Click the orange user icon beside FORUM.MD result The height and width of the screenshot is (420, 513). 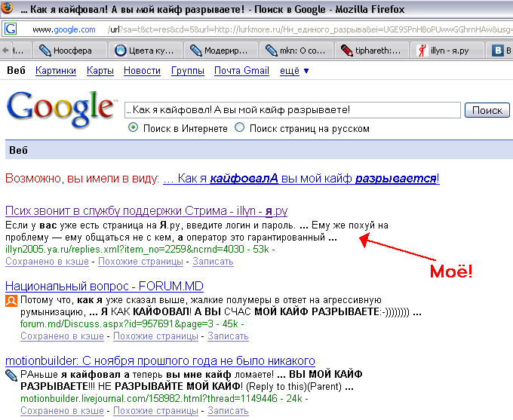[x=11, y=300]
